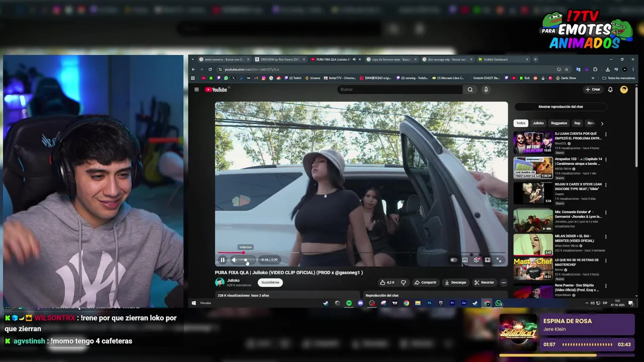The width and height of the screenshot is (644, 362).
Task: Click the youtube.com address bar
Action: click(387, 69)
